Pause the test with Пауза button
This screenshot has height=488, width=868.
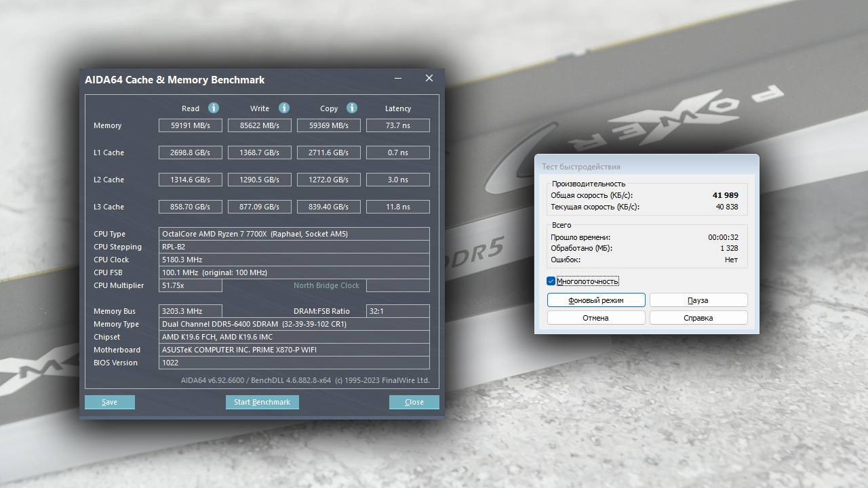(x=698, y=300)
